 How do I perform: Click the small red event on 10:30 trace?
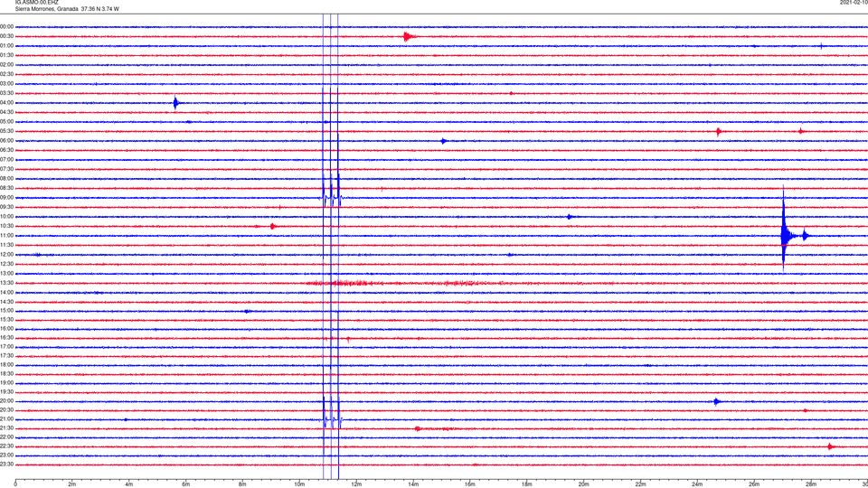pos(273,226)
